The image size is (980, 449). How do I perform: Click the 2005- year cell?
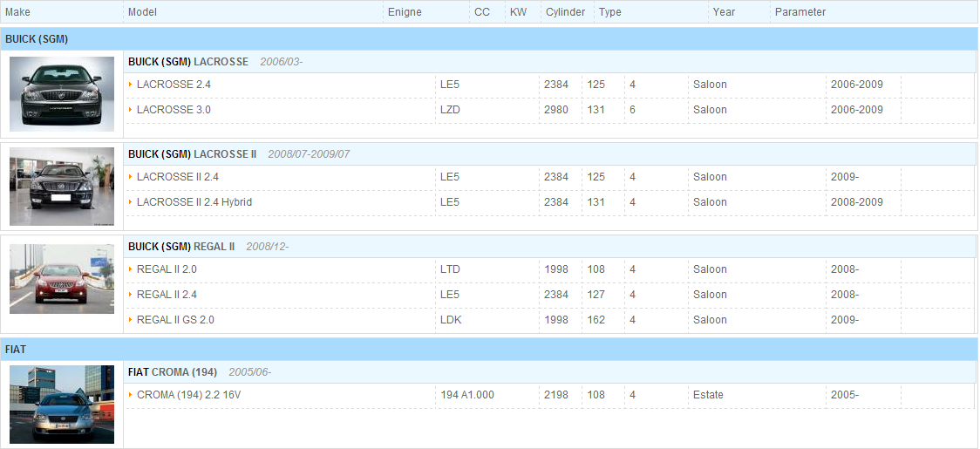point(844,395)
